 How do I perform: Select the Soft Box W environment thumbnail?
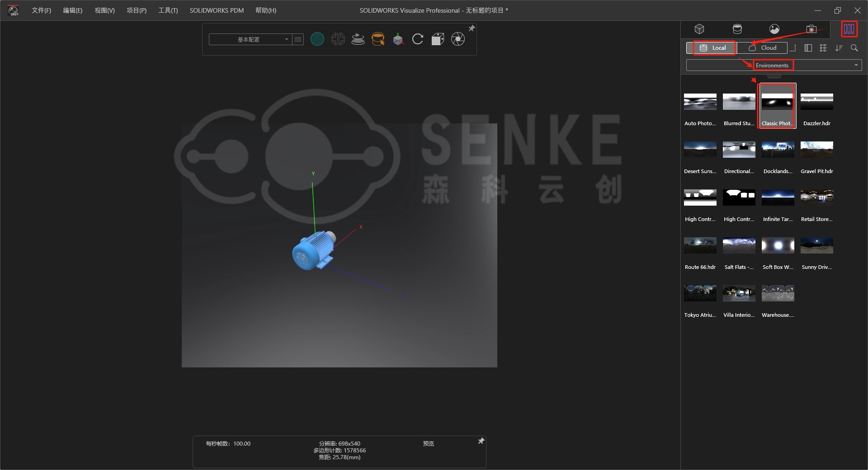coord(778,245)
